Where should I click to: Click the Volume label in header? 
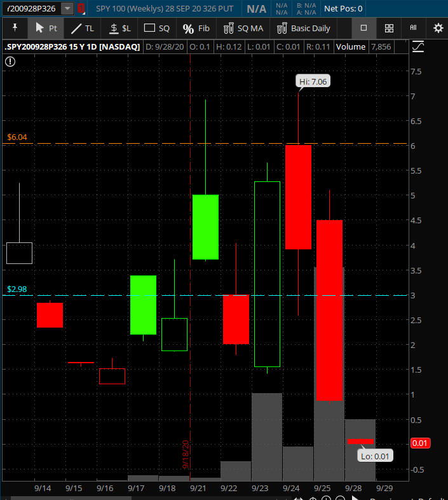pyautogui.click(x=351, y=47)
